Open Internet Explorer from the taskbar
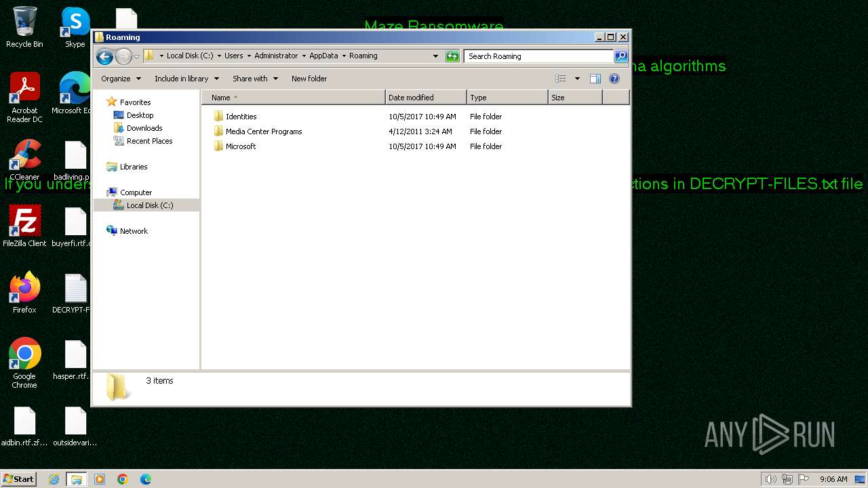The width and height of the screenshot is (868, 488). (x=54, y=479)
